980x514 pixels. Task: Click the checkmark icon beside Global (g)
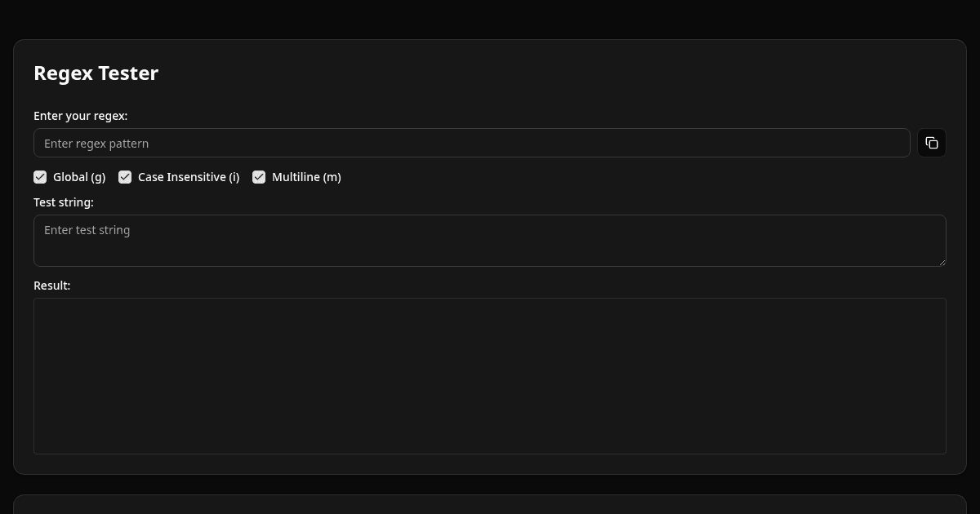(x=40, y=177)
